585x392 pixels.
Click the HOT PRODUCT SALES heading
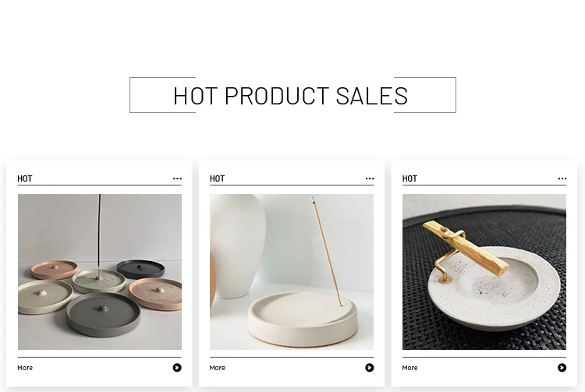tap(291, 96)
